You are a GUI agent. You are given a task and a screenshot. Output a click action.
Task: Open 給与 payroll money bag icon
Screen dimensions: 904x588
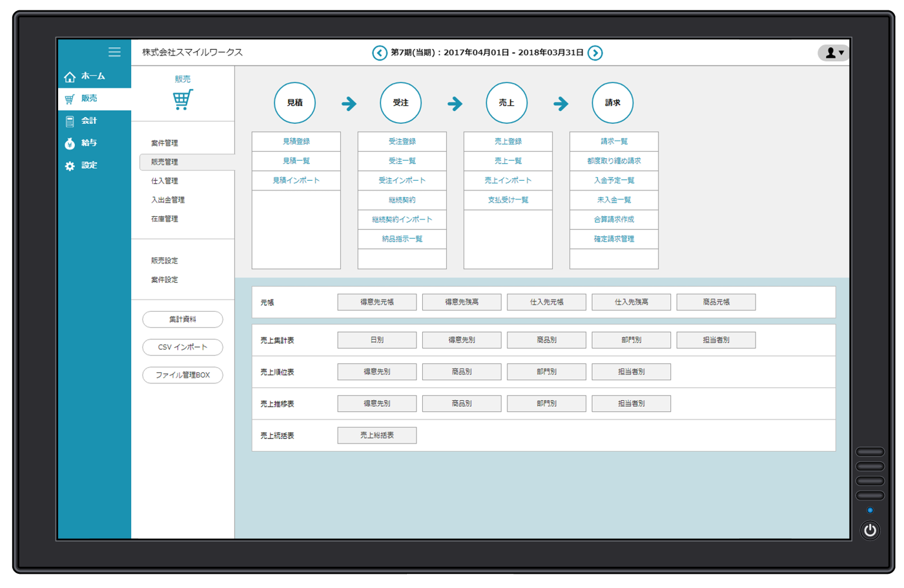[70, 143]
